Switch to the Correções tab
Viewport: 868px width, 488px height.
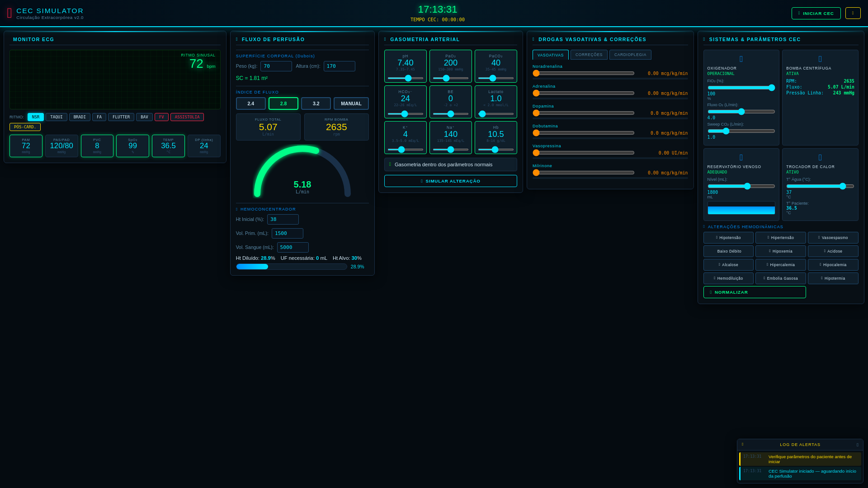(589, 55)
